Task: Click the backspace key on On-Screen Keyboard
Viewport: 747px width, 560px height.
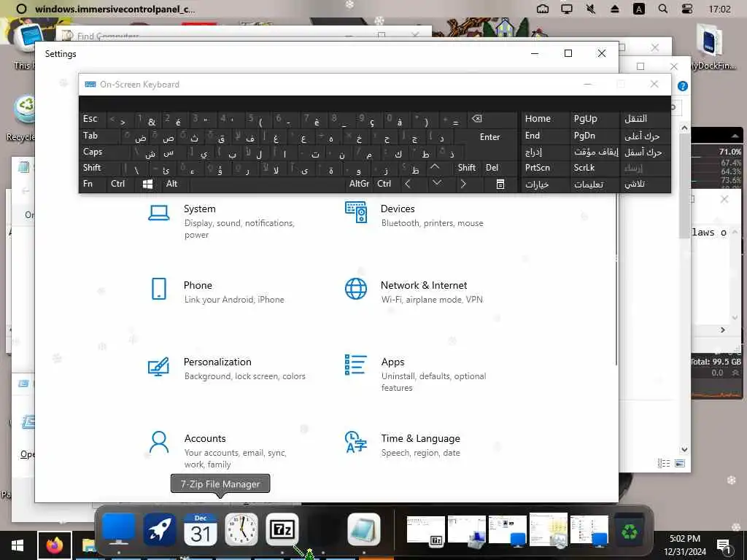Action: click(x=492, y=120)
